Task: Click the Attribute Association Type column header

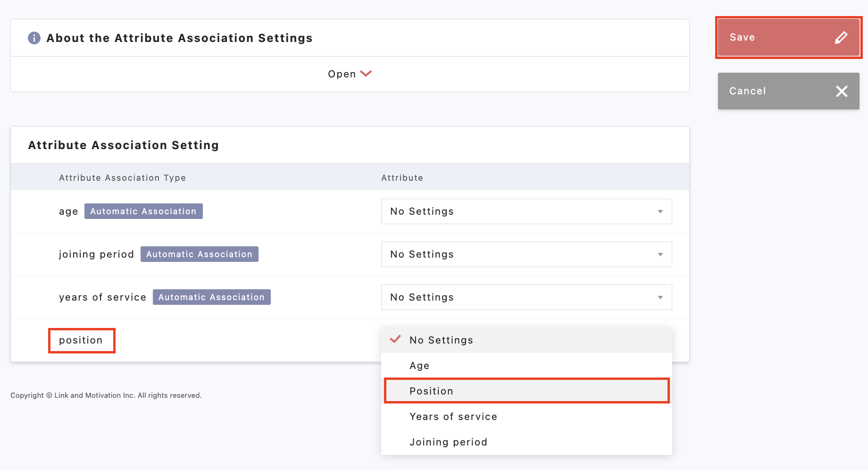Action: click(122, 178)
